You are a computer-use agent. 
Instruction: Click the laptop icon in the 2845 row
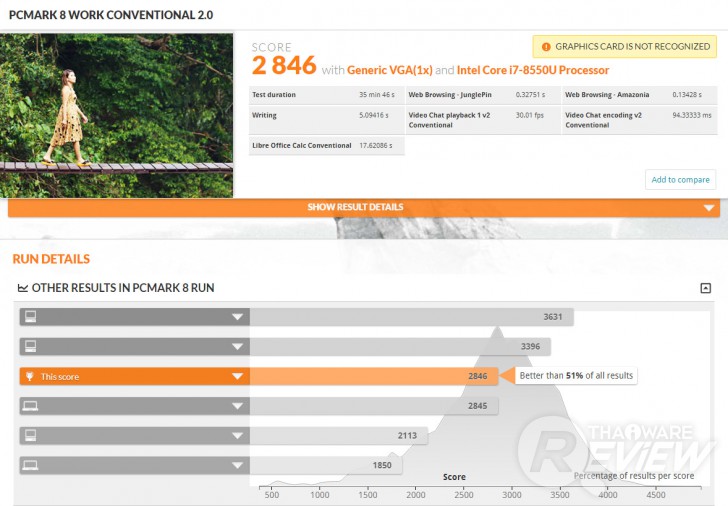31,406
